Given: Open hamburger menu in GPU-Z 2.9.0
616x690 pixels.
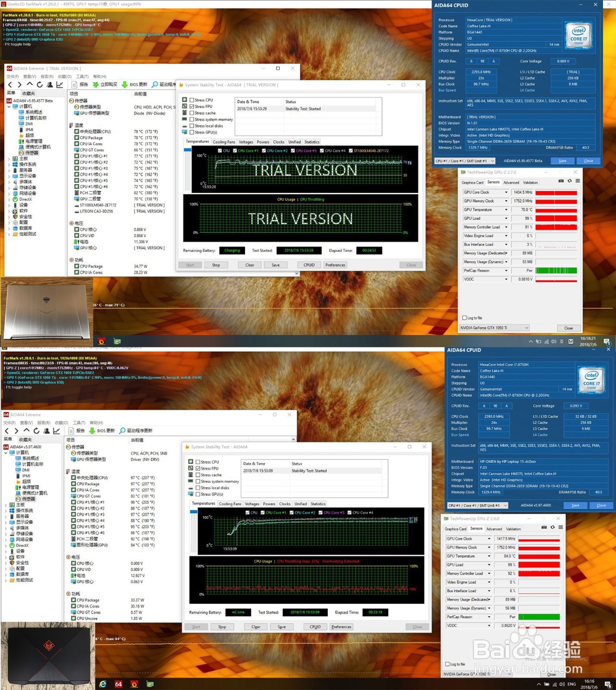Looking at the screenshot, I should 561,527.
